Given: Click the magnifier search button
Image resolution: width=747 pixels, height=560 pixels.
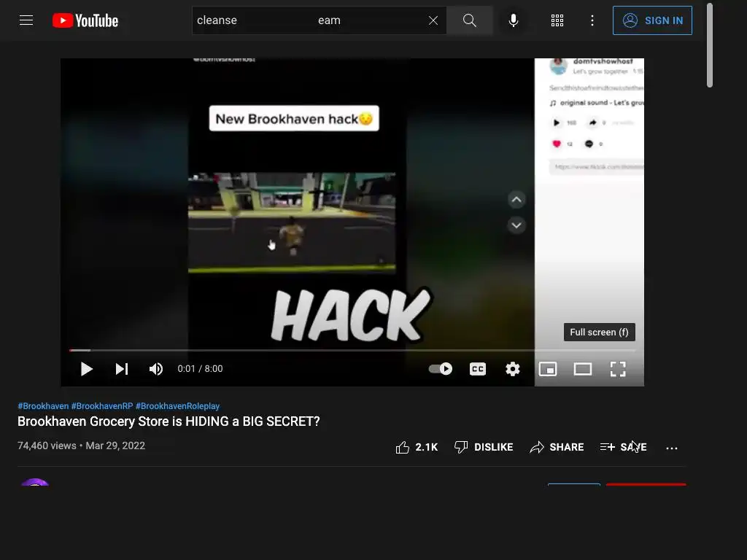Looking at the screenshot, I should pos(470,20).
